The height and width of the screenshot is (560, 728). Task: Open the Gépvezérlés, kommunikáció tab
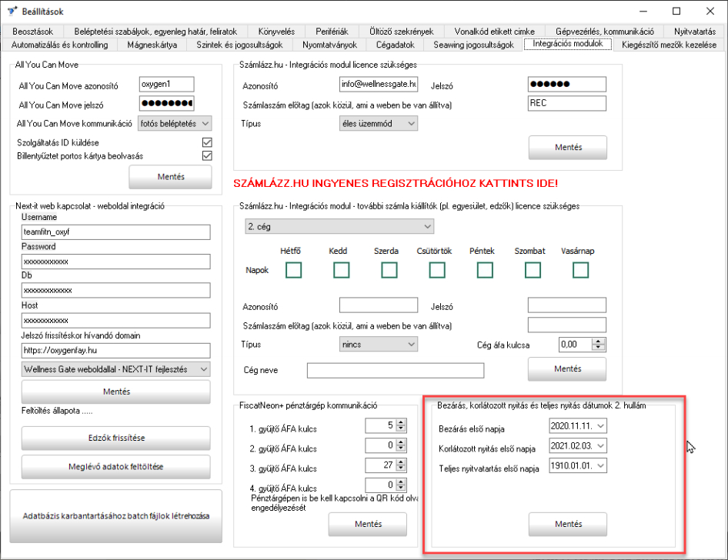[x=605, y=32]
